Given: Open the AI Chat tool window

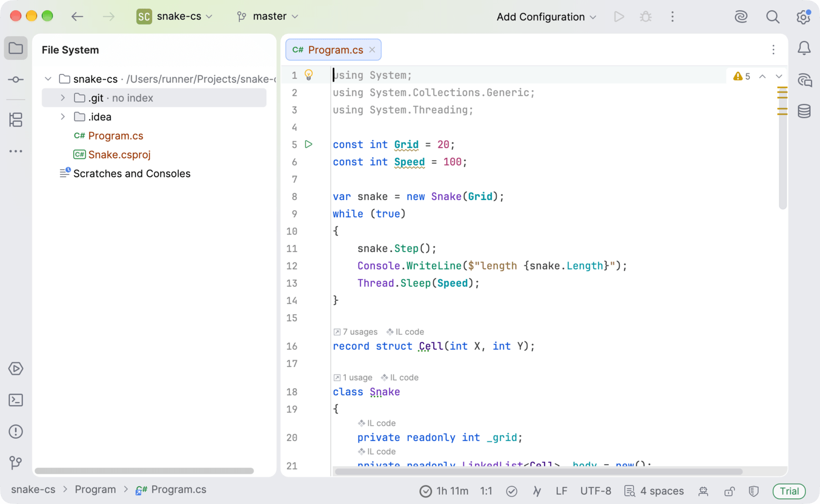Looking at the screenshot, I should point(804,80).
